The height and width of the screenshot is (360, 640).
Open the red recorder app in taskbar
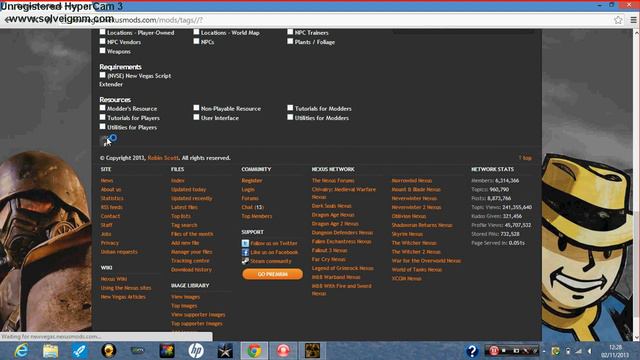283,351
